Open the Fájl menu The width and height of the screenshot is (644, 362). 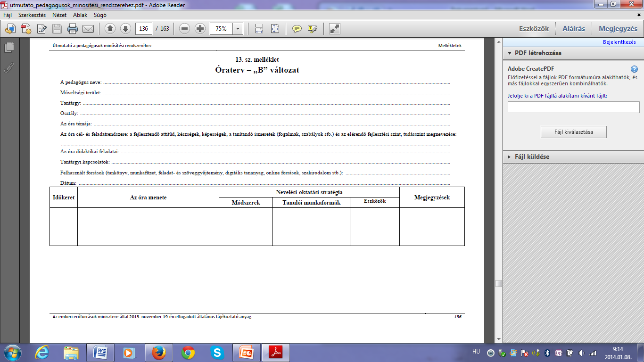click(8, 15)
